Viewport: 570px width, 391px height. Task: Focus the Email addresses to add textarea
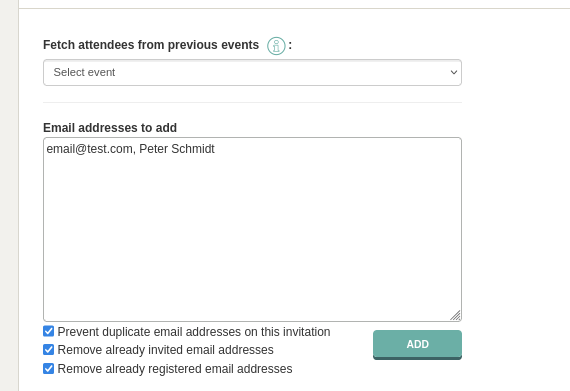[252, 229]
